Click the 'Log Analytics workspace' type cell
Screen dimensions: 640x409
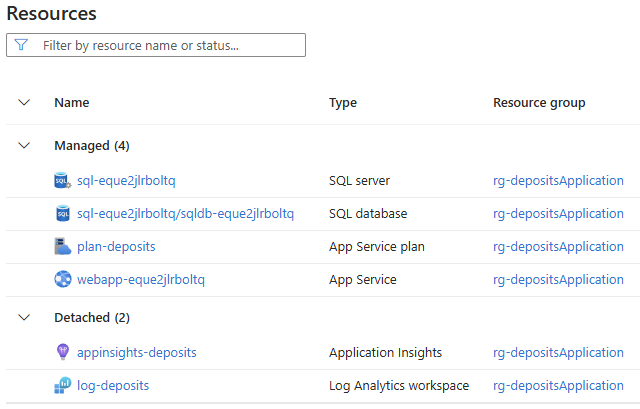click(399, 386)
